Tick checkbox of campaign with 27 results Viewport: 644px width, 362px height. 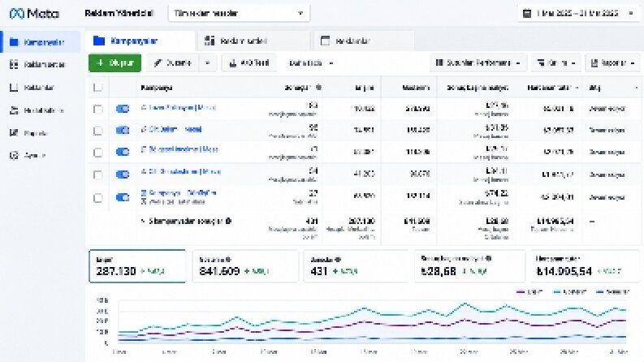point(97,198)
